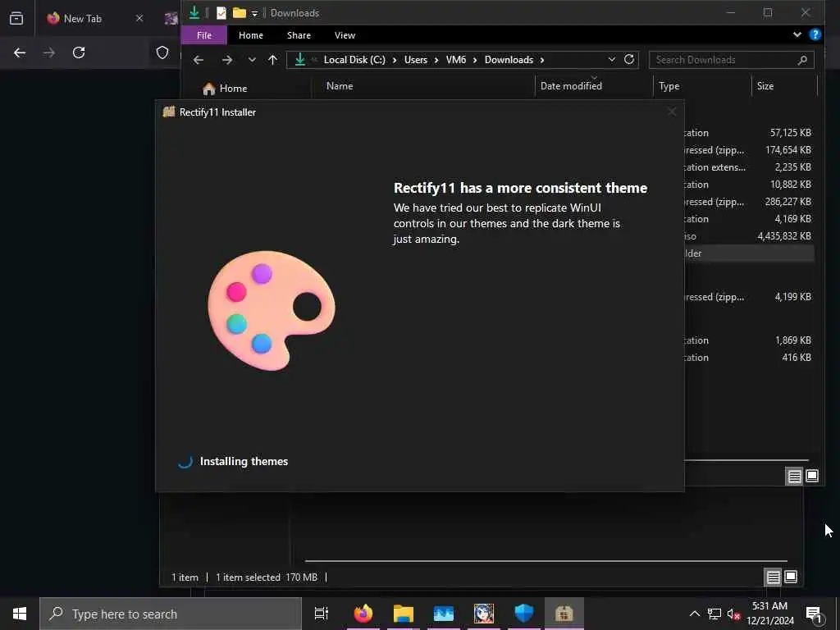Open Firefox tab overview button
This screenshot has height=630, width=840.
pos(16,18)
